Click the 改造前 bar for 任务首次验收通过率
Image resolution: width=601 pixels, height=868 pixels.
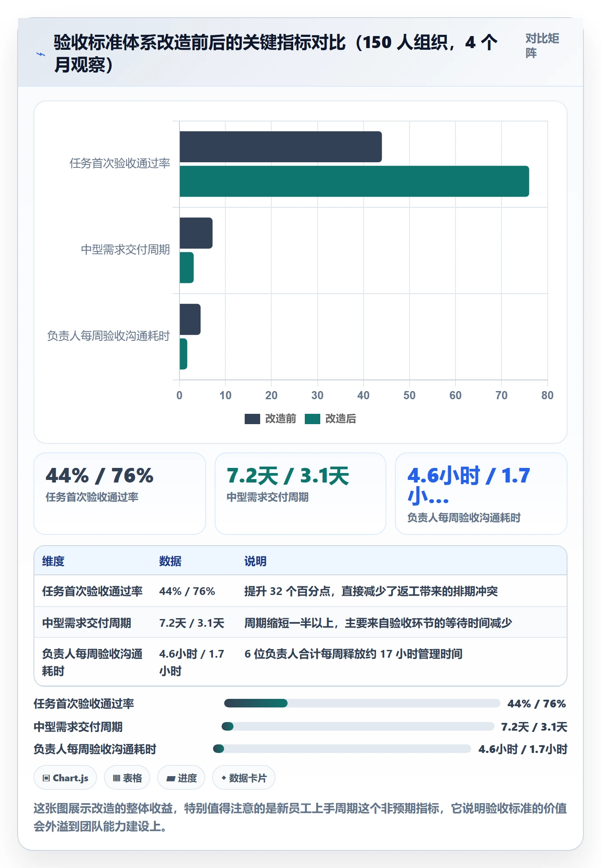coord(281,147)
